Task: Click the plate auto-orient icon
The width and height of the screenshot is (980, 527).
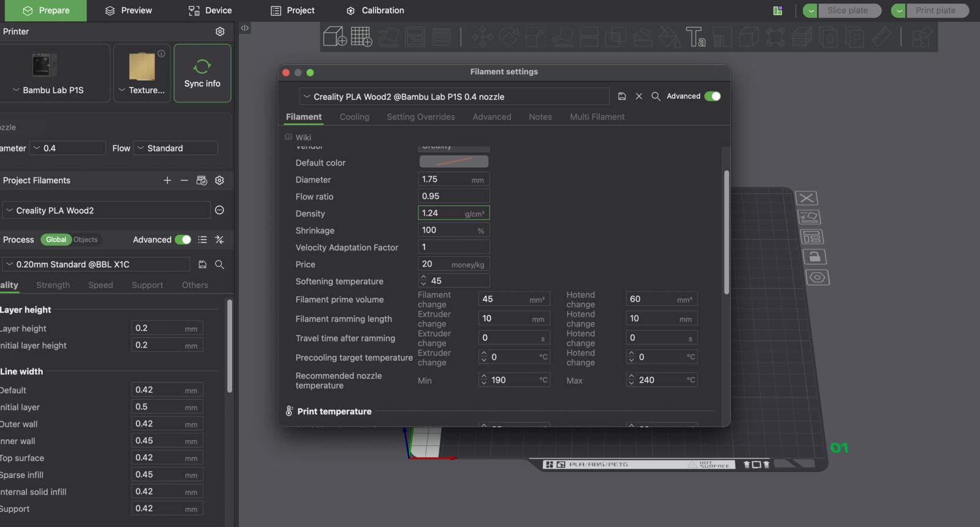Action: tap(809, 217)
